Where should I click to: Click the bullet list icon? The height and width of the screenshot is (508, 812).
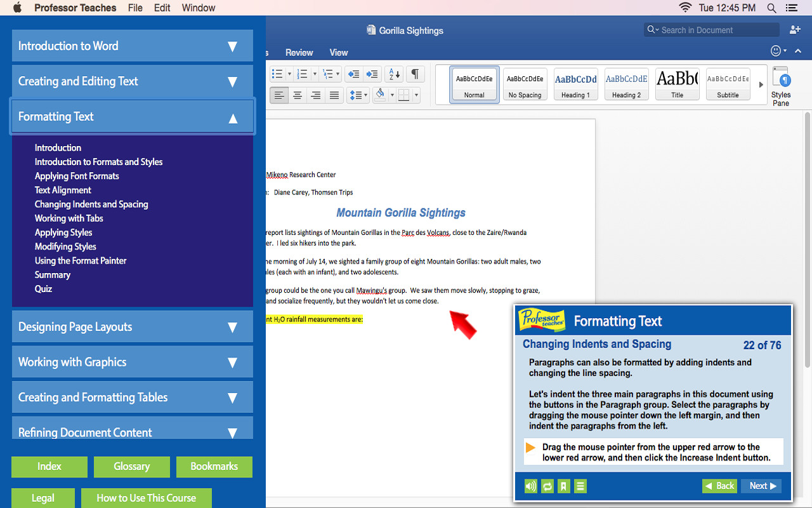277,74
